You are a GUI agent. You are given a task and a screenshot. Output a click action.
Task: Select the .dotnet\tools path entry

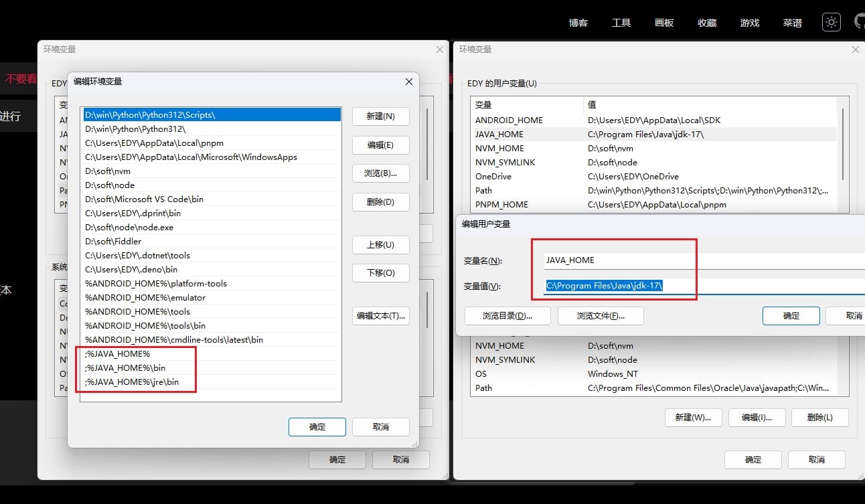tap(211, 255)
